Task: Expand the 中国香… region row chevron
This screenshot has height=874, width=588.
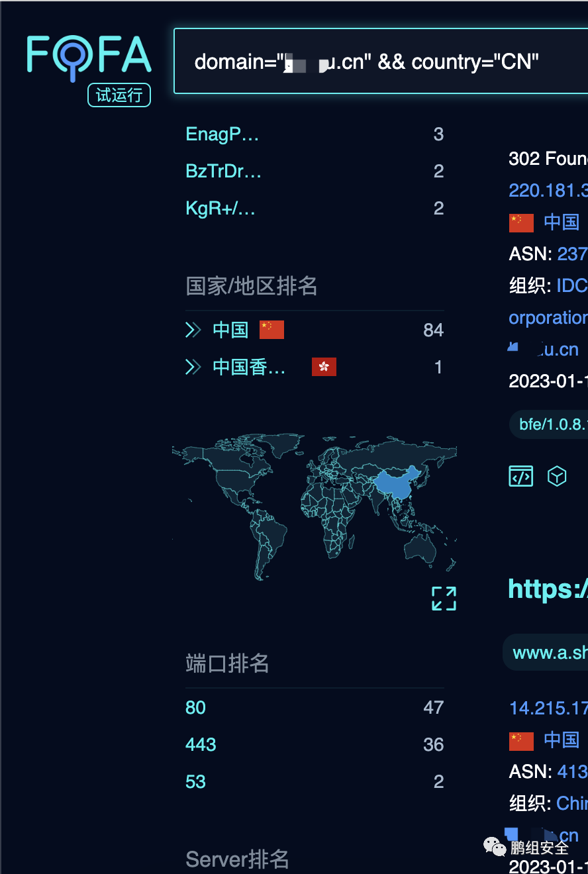Action: point(193,367)
